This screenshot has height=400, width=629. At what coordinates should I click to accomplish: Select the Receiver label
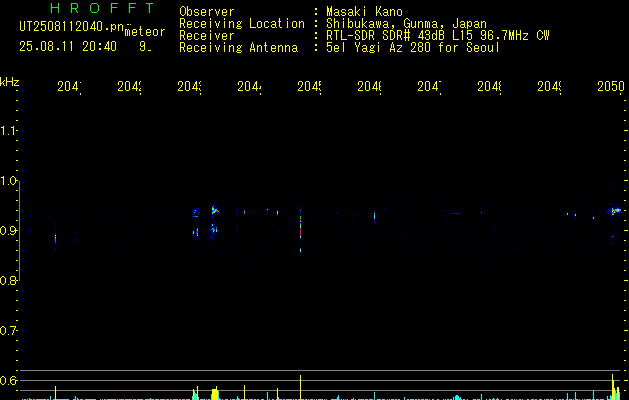pyautogui.click(x=207, y=36)
